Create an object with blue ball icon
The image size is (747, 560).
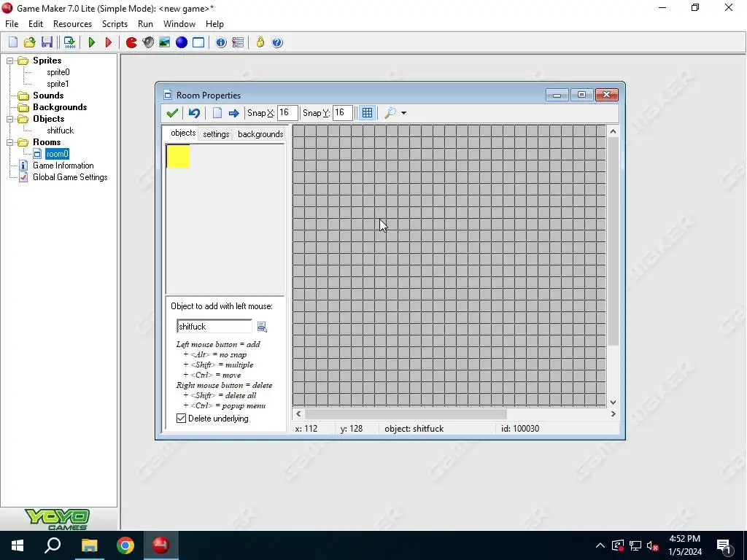tap(182, 42)
